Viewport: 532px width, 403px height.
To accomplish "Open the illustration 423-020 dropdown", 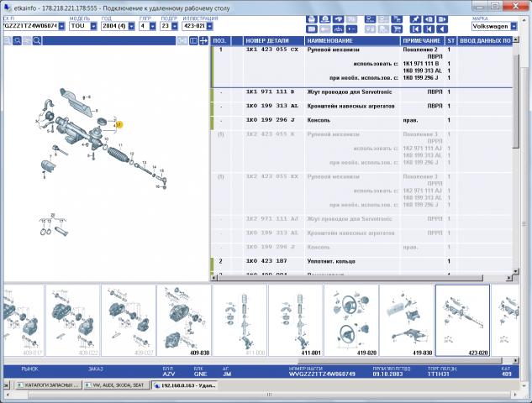I will [209, 26].
